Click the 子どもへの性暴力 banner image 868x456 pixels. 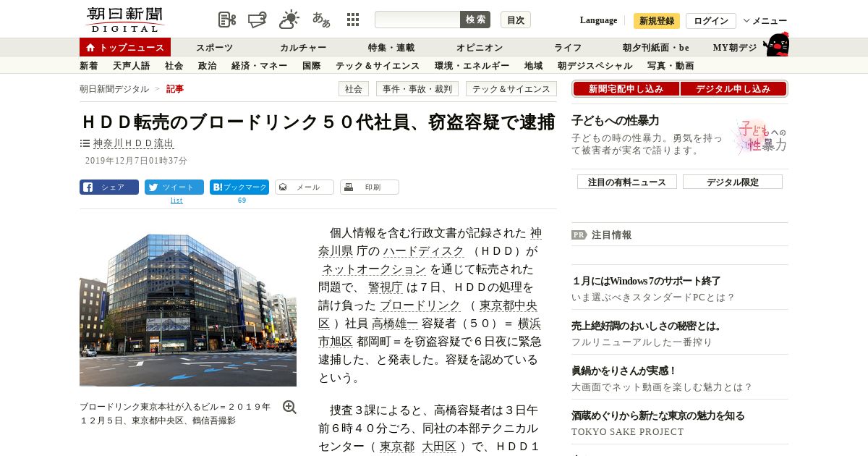coord(759,135)
